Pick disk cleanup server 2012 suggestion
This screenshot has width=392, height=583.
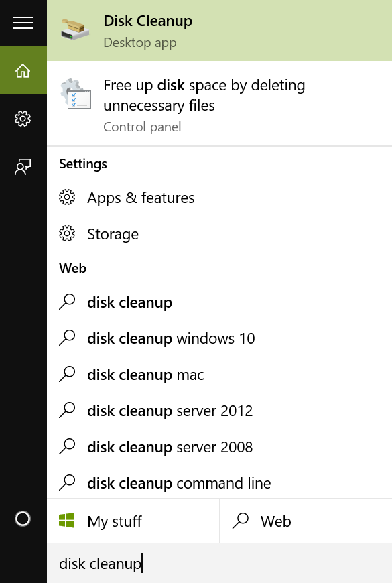[x=219, y=411]
